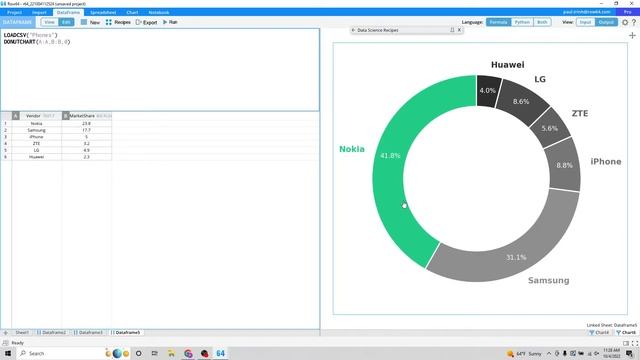Image resolution: width=640 pixels, height=360 pixels.
Task: Open File Explorer from the taskbar
Action: tap(171, 353)
